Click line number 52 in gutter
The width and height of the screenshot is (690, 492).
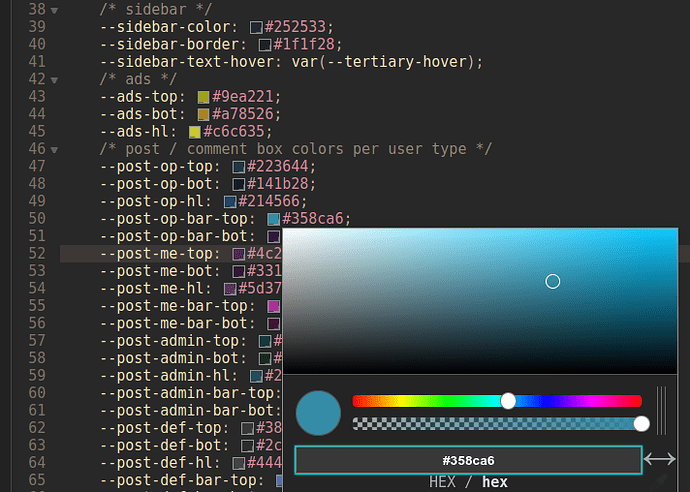tap(37, 253)
